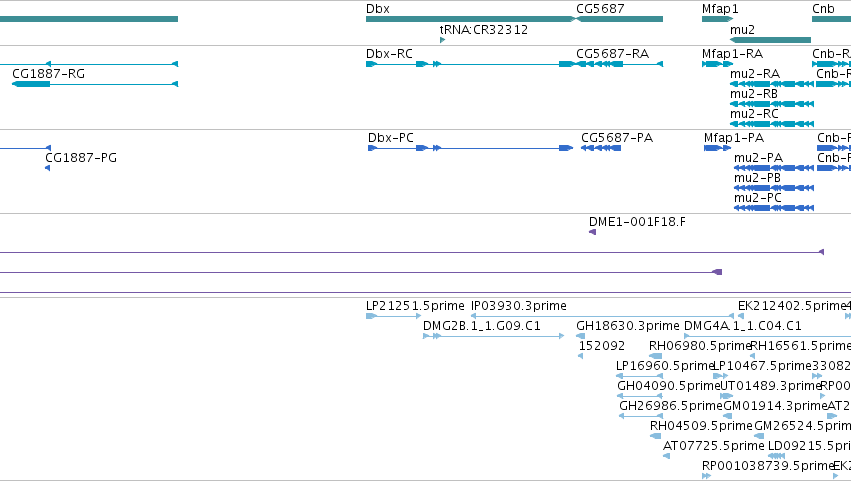The width and height of the screenshot is (851, 481).
Task: Select the CG5687-RA transcript label
Action: [x=613, y=54]
